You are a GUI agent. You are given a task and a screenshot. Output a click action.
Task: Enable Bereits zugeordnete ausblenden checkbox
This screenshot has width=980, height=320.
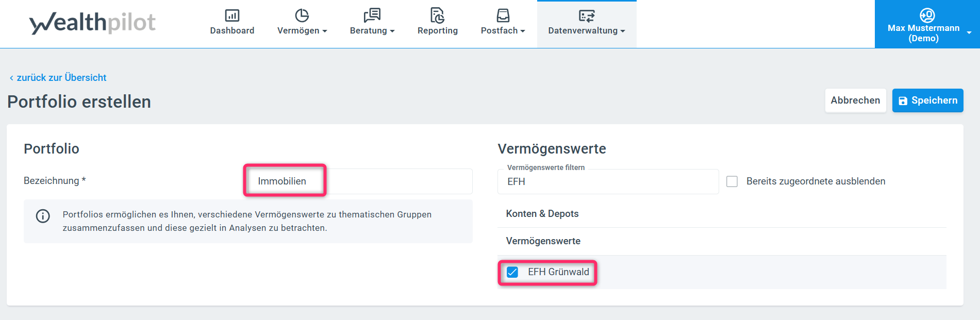(x=732, y=181)
